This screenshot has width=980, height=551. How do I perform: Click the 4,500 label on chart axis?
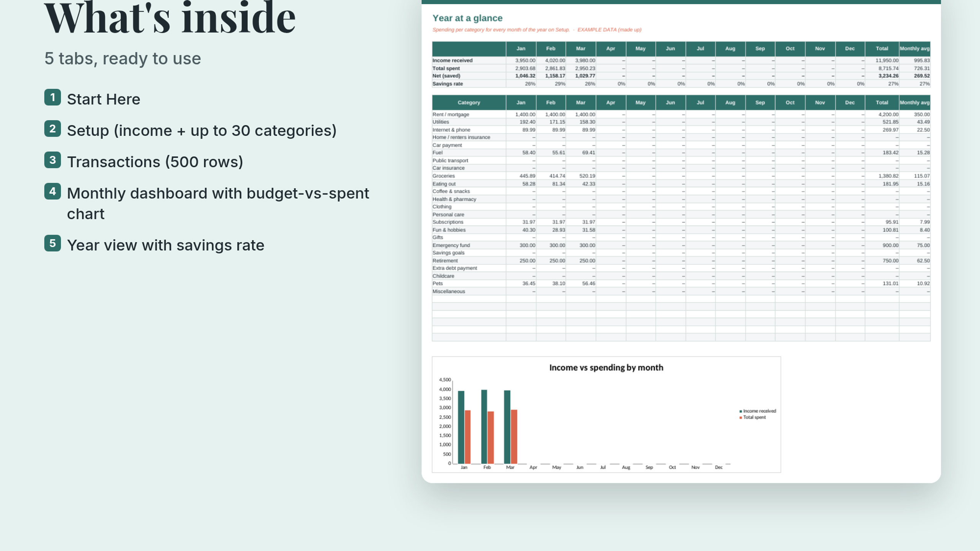coord(445,380)
